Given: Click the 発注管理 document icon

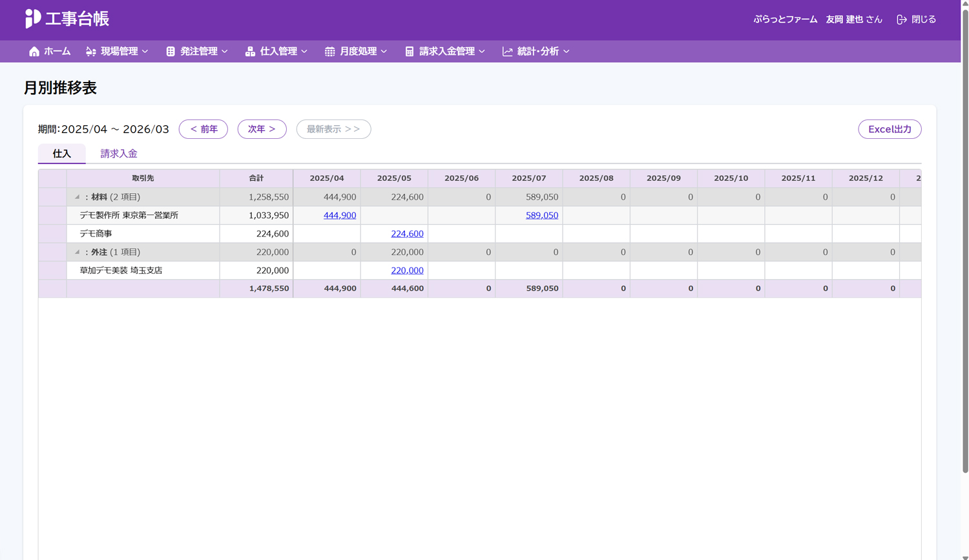Looking at the screenshot, I should point(171,52).
